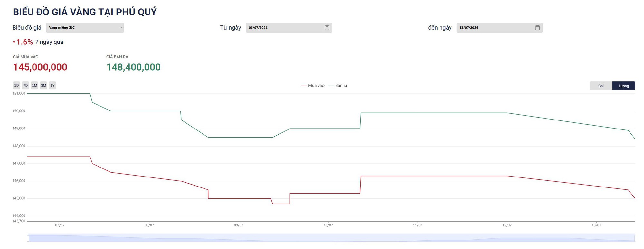Viewport: 644px width, 249px height.
Task: Select the 1D time range
Action: [16, 85]
